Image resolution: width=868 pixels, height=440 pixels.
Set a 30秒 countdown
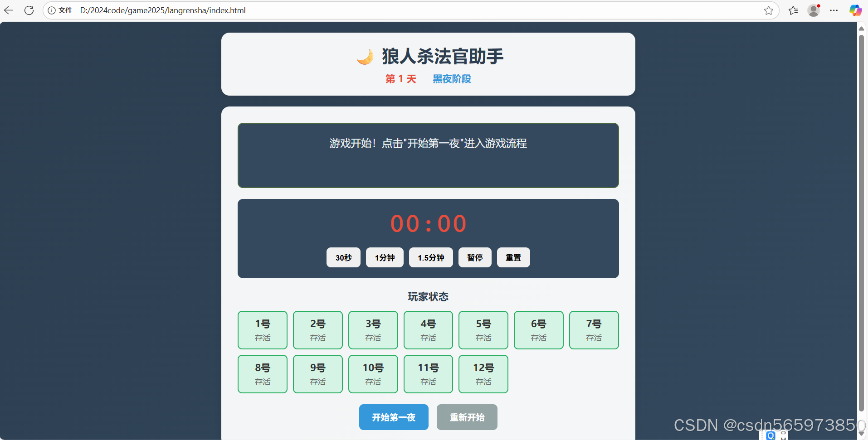click(x=343, y=257)
